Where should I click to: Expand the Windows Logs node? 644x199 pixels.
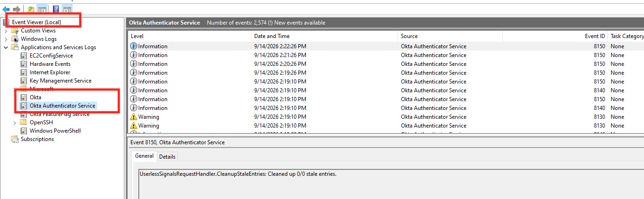[x=6, y=39]
